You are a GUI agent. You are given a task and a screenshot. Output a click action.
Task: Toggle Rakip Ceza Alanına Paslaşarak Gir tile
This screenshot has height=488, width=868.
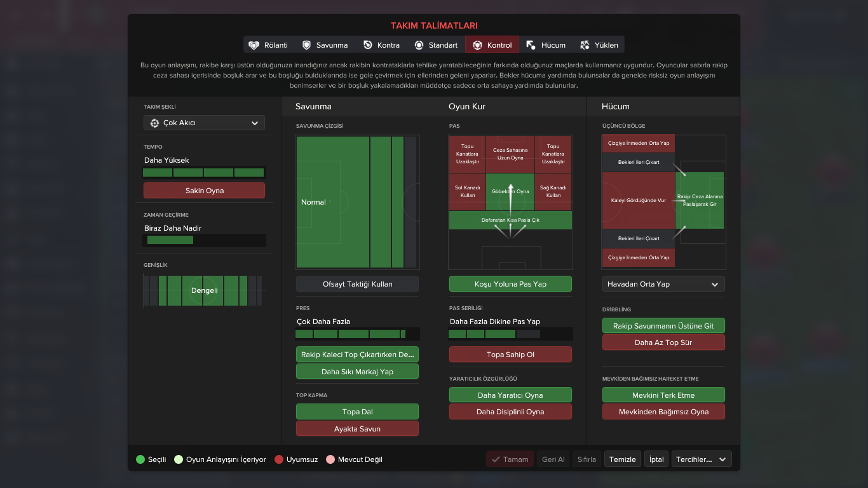point(700,200)
